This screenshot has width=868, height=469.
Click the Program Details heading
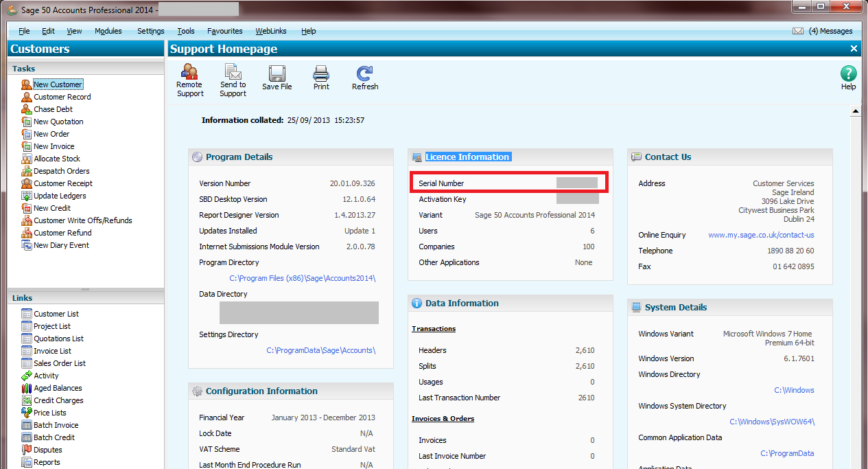[x=239, y=157]
